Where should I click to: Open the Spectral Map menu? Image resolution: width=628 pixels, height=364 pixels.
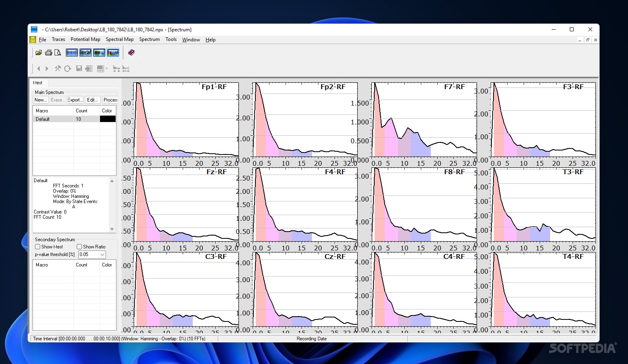pyautogui.click(x=120, y=39)
